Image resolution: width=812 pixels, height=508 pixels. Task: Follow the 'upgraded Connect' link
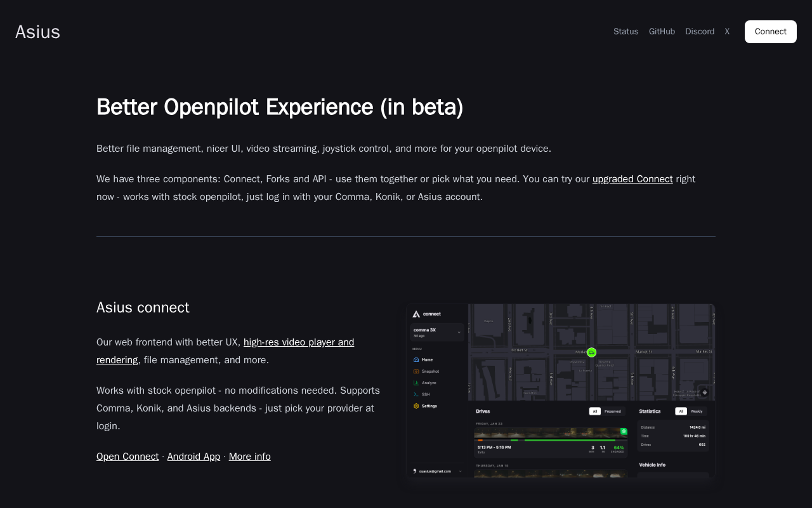click(x=632, y=179)
